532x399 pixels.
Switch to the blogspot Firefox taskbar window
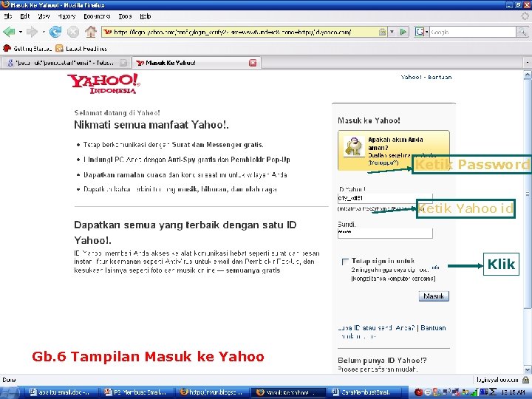click(211, 392)
